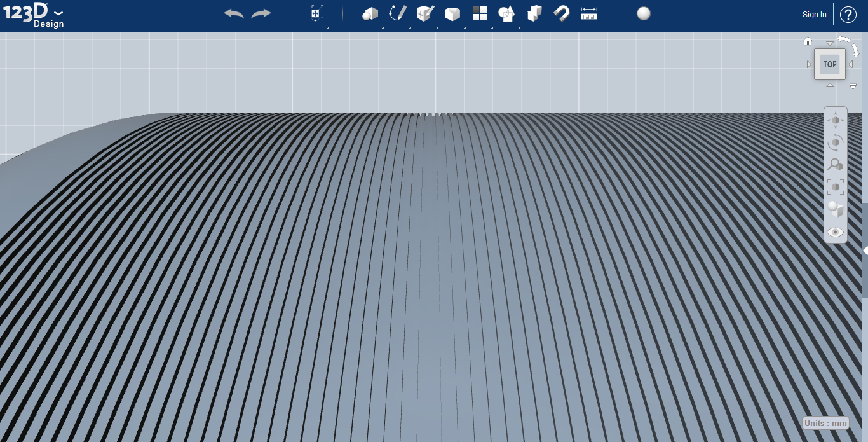Activate the Orbit tool on navigation bar
The image size is (868, 442).
click(835, 142)
